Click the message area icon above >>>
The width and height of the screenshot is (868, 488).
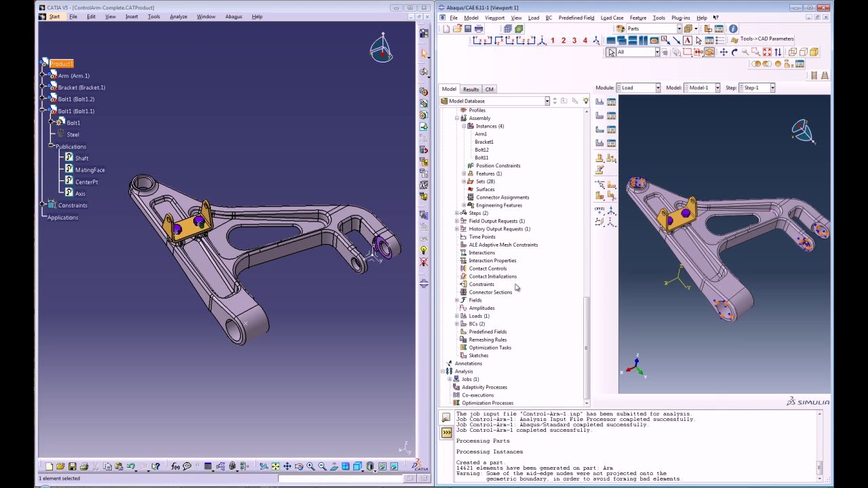coord(446,418)
